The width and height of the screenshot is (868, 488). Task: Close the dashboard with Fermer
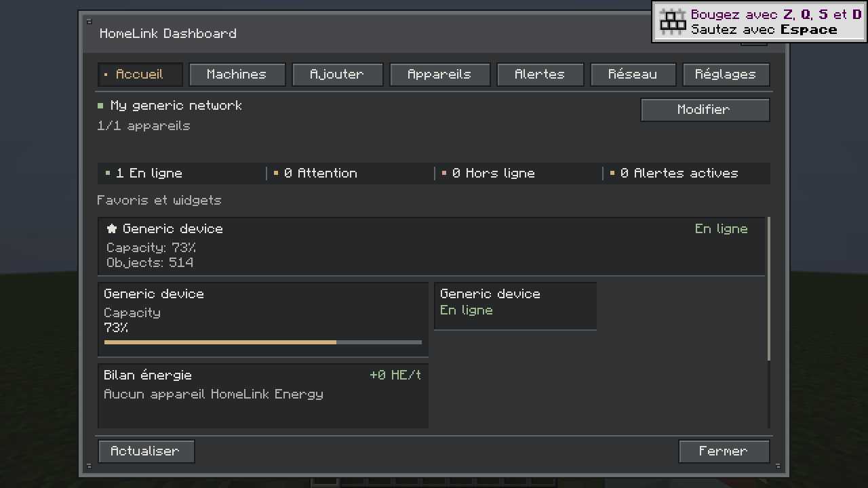724,451
